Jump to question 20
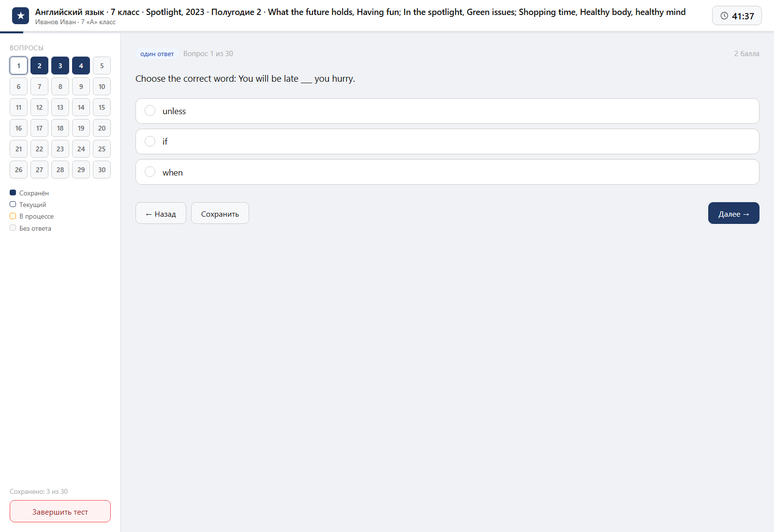The image size is (774, 532). (102, 128)
